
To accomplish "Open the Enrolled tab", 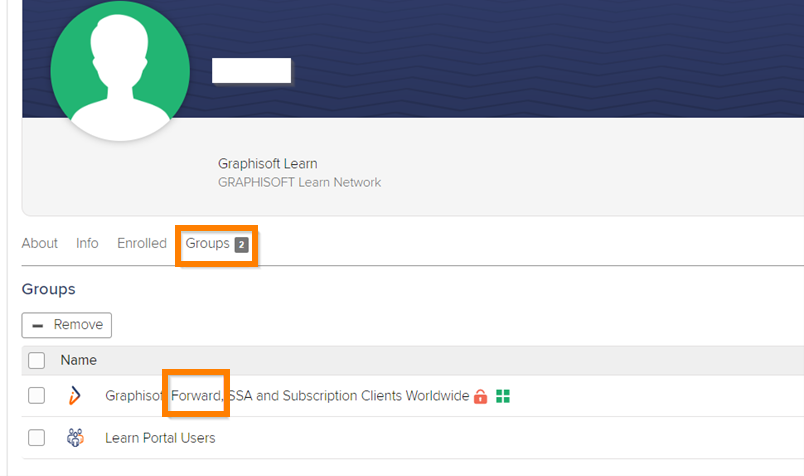I will 142,243.
